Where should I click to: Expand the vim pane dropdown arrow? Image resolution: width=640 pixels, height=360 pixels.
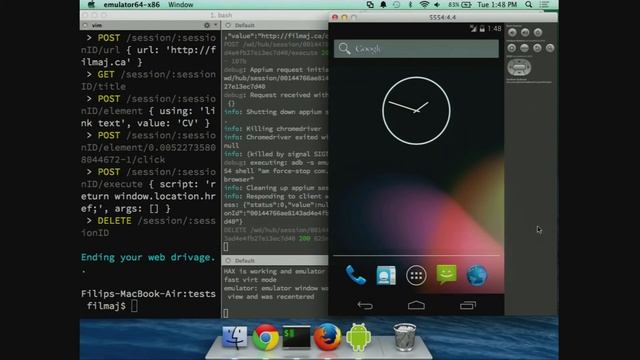coord(216,25)
